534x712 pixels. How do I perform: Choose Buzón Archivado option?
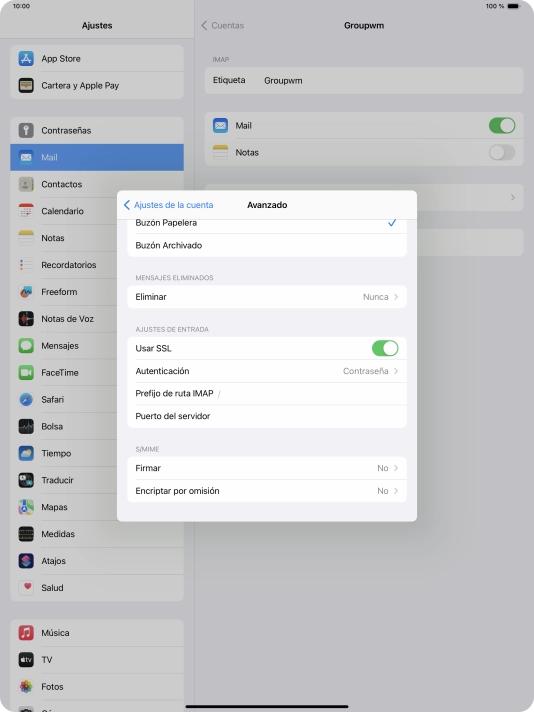[267, 245]
